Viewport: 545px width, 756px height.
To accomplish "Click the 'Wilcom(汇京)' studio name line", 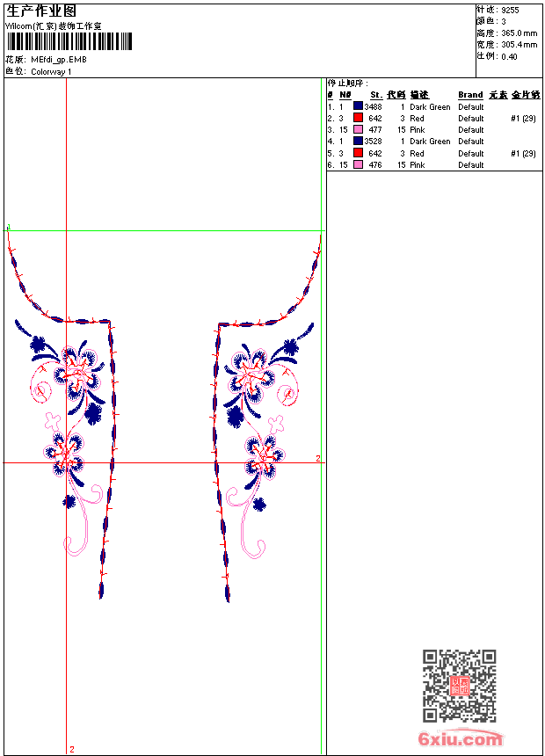I will 54,26.
